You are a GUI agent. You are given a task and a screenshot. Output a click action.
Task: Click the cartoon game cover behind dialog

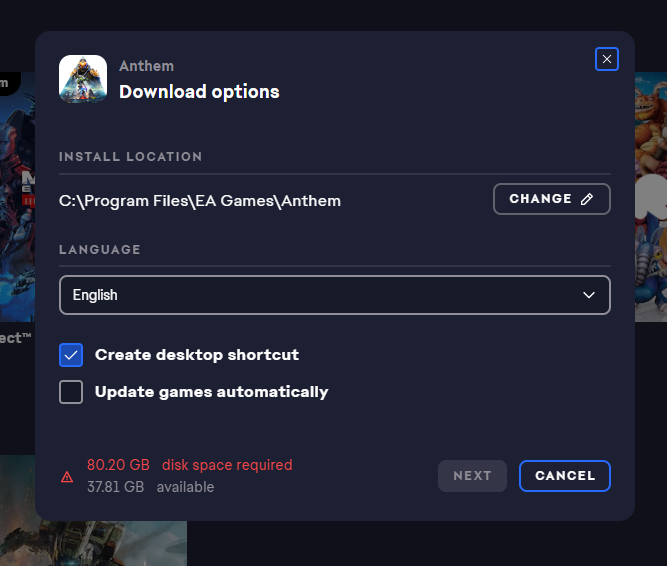pyautogui.click(x=651, y=197)
